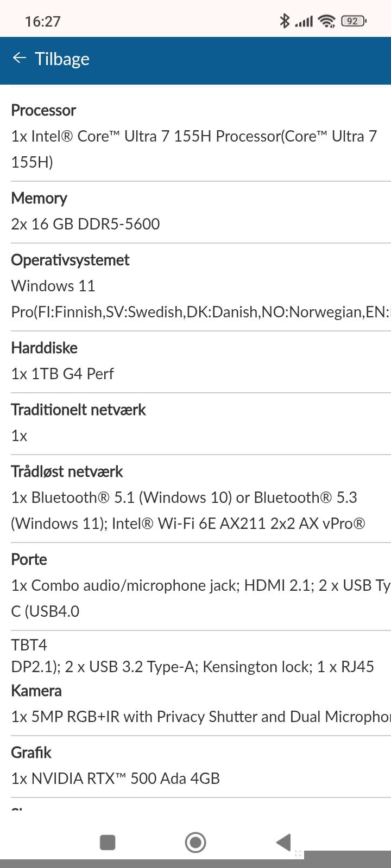Tap the NVIDIA RTX 500 Ada 4GB value
Viewport: 391px width, 868px height.
pyautogui.click(x=115, y=778)
